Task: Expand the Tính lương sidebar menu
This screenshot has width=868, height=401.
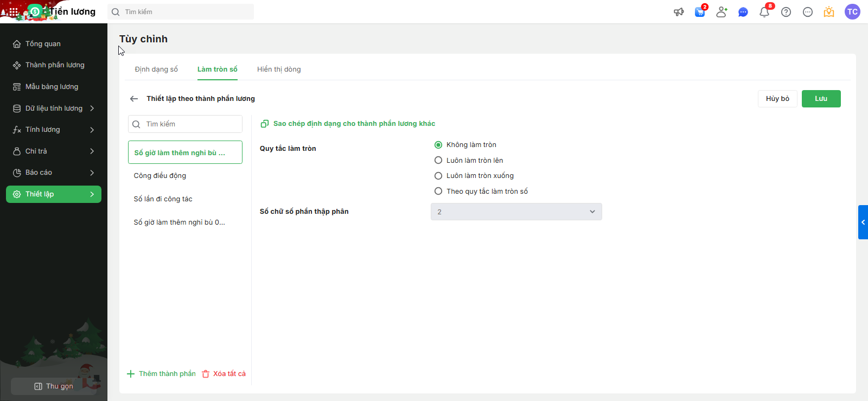Action: (x=54, y=130)
